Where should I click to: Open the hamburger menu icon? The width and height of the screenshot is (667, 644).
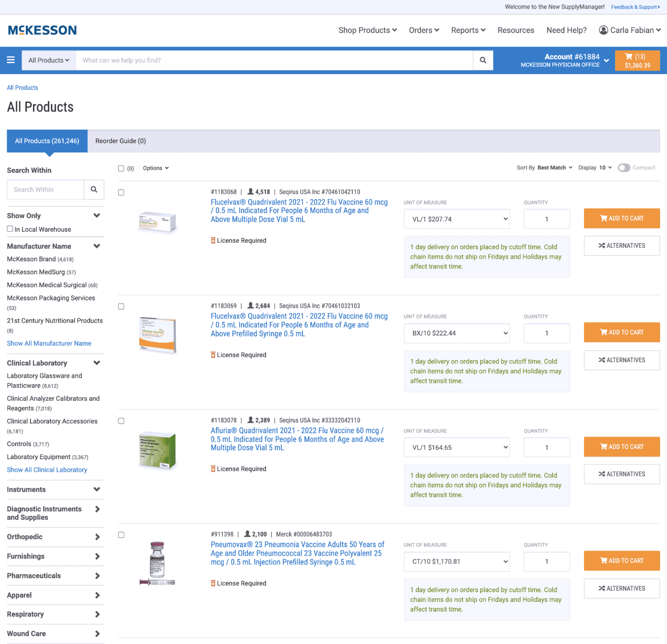tap(11, 60)
